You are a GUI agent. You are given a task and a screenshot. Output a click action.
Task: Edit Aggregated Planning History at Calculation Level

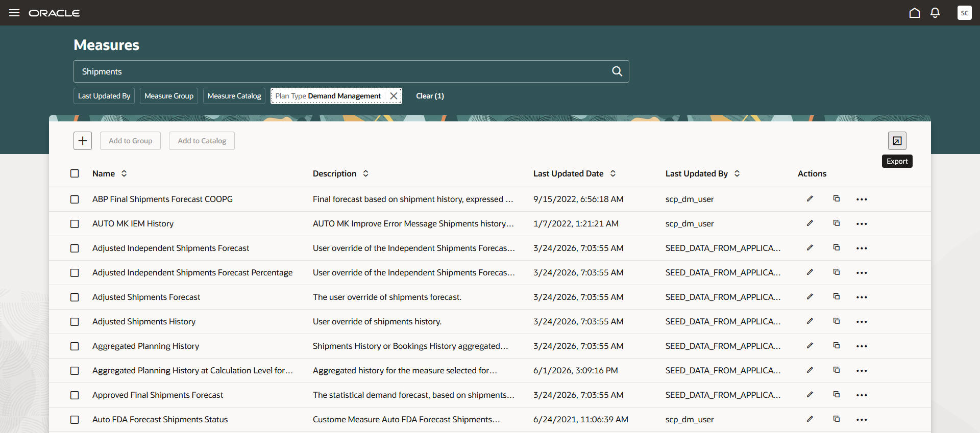tap(810, 370)
